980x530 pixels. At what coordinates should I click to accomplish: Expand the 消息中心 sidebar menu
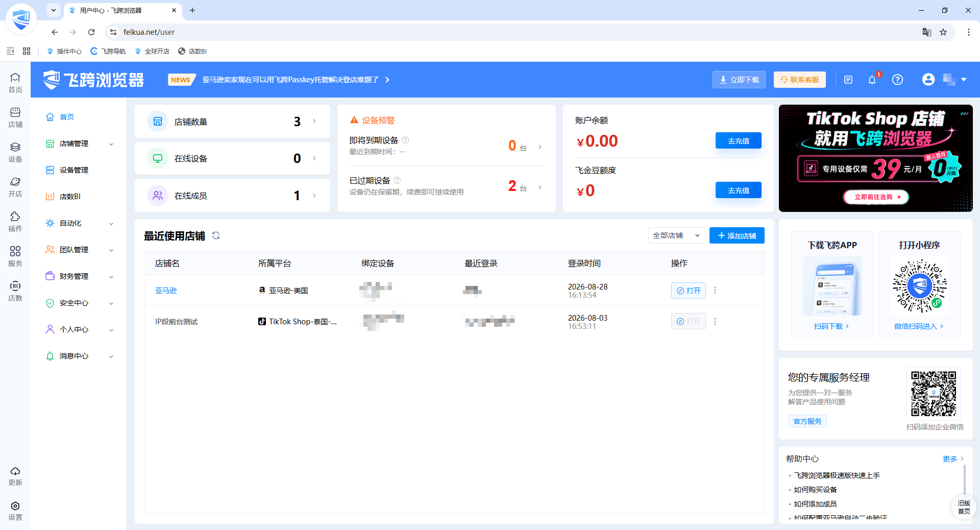click(x=79, y=356)
